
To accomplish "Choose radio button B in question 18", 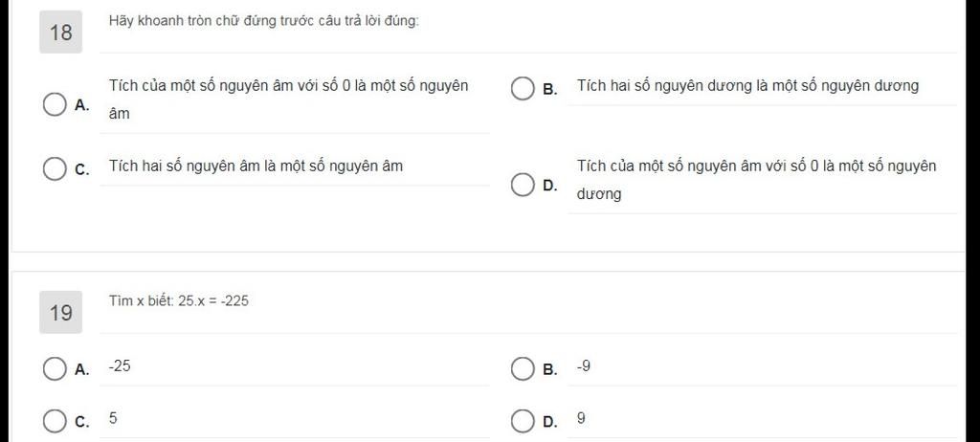I will [523, 89].
